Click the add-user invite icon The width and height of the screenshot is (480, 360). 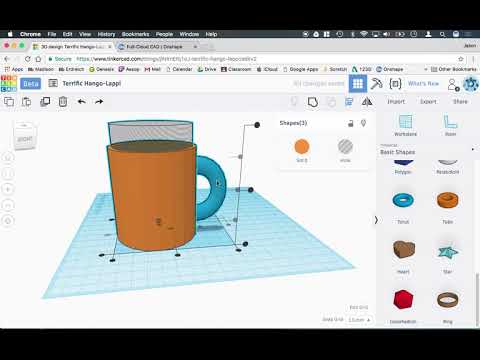pos(453,84)
